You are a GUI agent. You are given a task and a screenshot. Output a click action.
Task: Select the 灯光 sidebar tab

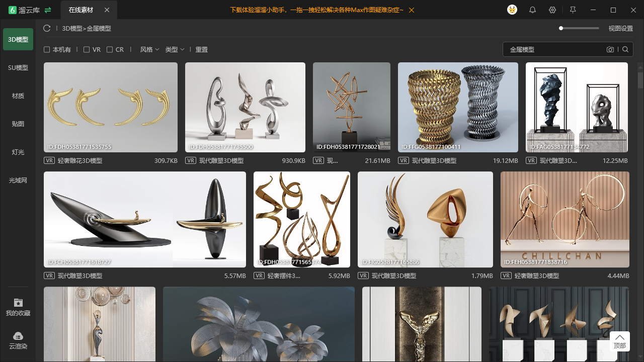click(18, 152)
